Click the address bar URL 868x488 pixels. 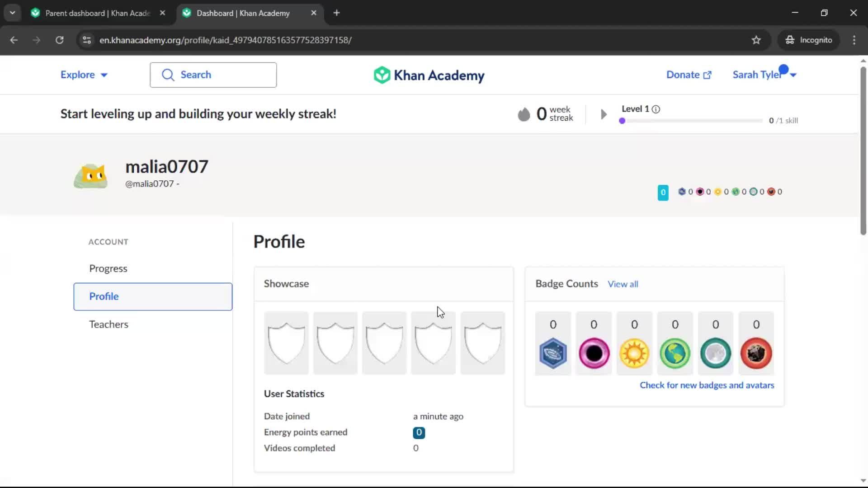(x=226, y=40)
